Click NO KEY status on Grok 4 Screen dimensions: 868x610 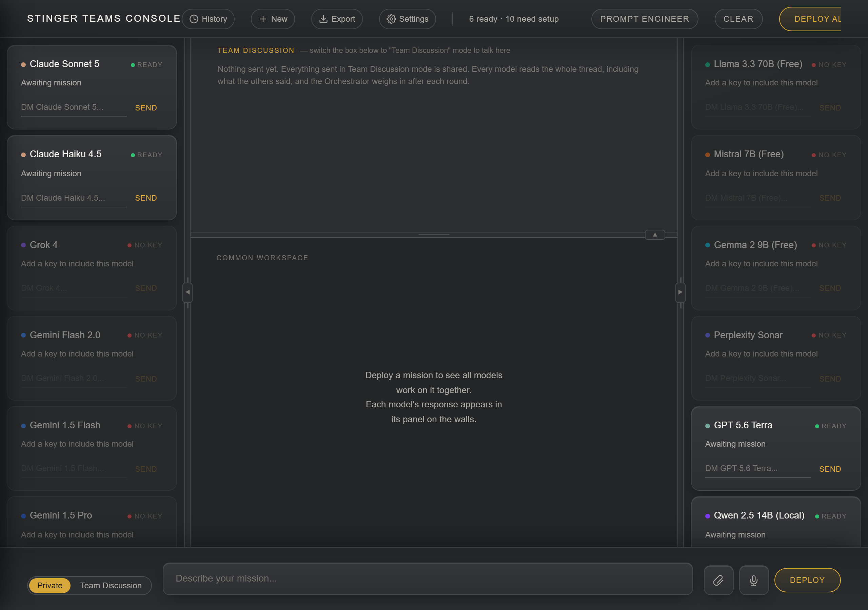pos(145,245)
